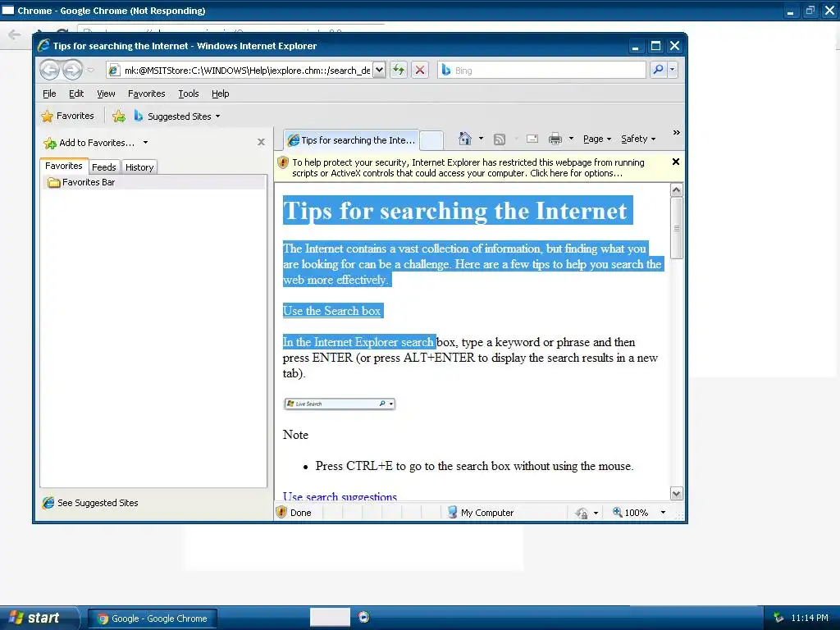The width and height of the screenshot is (840, 630).
Task: Open the Favorites menu
Action: pyautogui.click(x=146, y=94)
